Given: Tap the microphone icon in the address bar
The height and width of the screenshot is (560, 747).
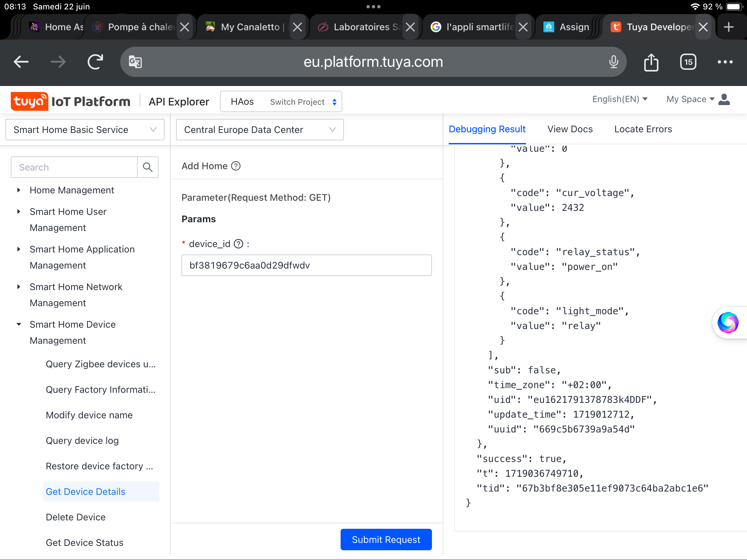Looking at the screenshot, I should (x=614, y=62).
